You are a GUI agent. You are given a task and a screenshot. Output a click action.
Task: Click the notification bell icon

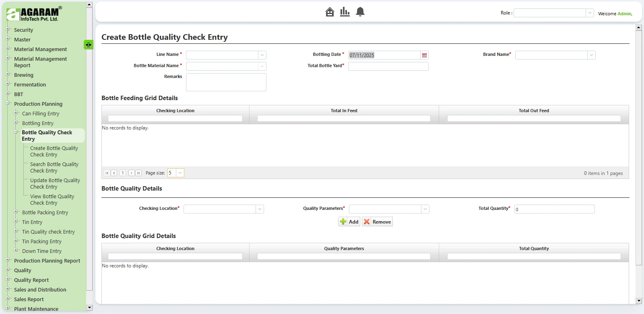pyautogui.click(x=360, y=12)
